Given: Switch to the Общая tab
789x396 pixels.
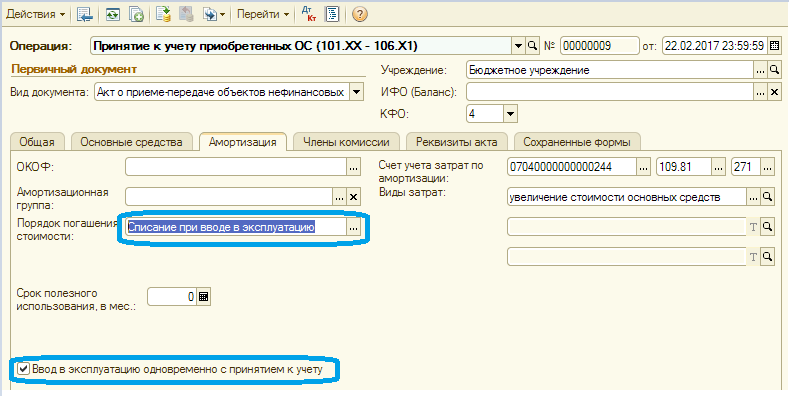Looking at the screenshot, I should point(37,142).
